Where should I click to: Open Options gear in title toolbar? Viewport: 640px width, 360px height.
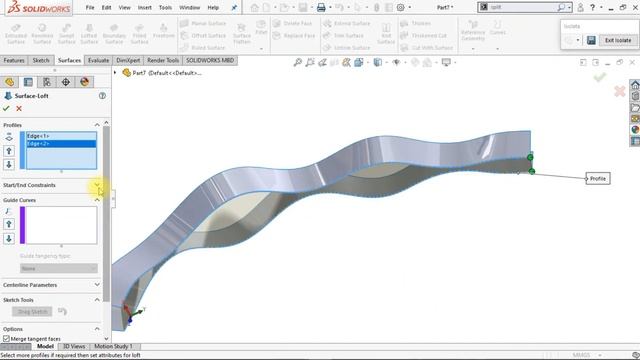click(x=401, y=7)
